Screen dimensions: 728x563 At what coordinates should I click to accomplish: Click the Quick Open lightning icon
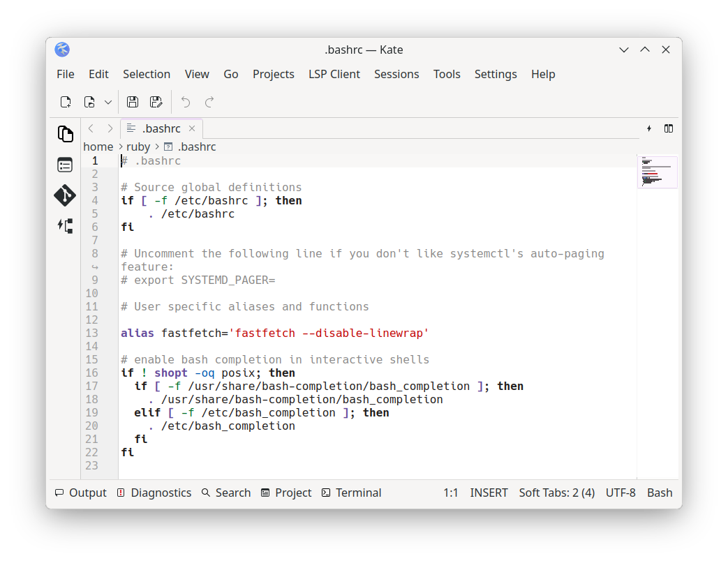tap(649, 128)
